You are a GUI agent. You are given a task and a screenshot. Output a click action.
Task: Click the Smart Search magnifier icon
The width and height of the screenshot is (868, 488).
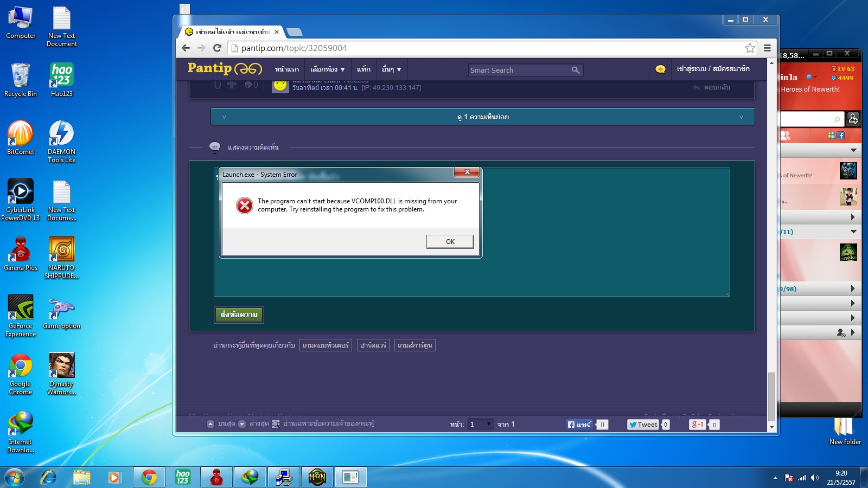coord(576,70)
